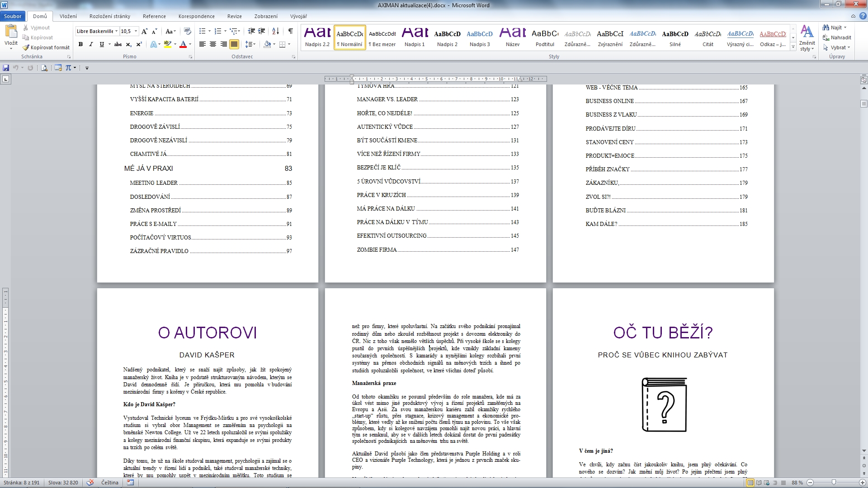
Task: Toggle justified paragraph alignment
Action: click(234, 44)
